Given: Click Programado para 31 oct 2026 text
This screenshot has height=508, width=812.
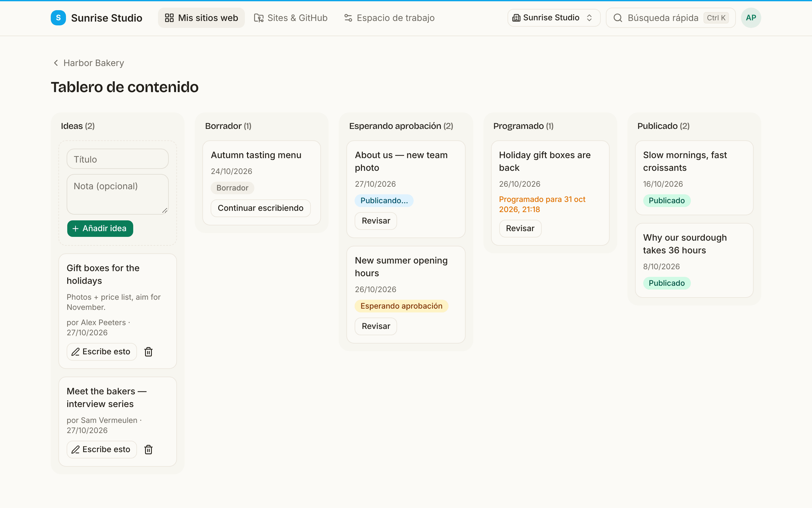Looking at the screenshot, I should click(542, 204).
